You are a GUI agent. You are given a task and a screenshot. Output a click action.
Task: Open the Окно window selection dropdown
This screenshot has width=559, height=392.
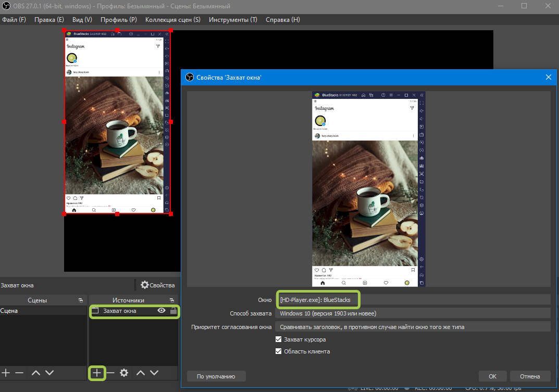(x=413, y=299)
